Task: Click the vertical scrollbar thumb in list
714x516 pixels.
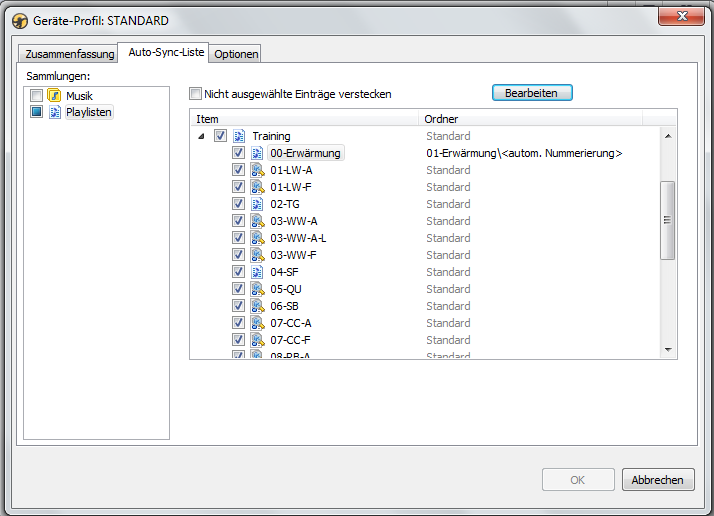Action: pos(668,220)
